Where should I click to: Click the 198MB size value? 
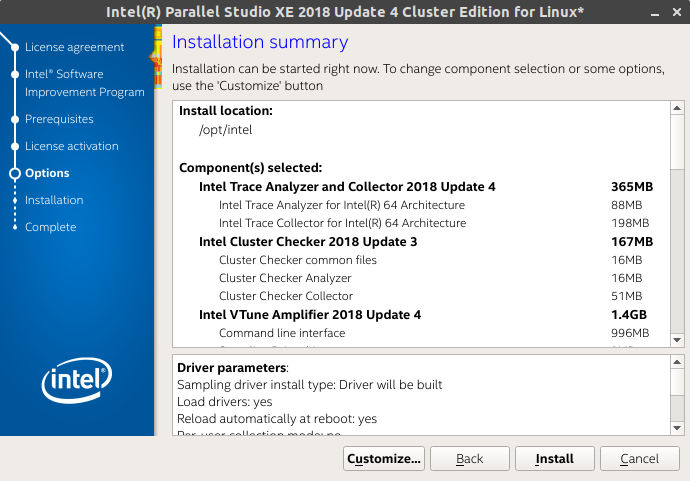(630, 223)
